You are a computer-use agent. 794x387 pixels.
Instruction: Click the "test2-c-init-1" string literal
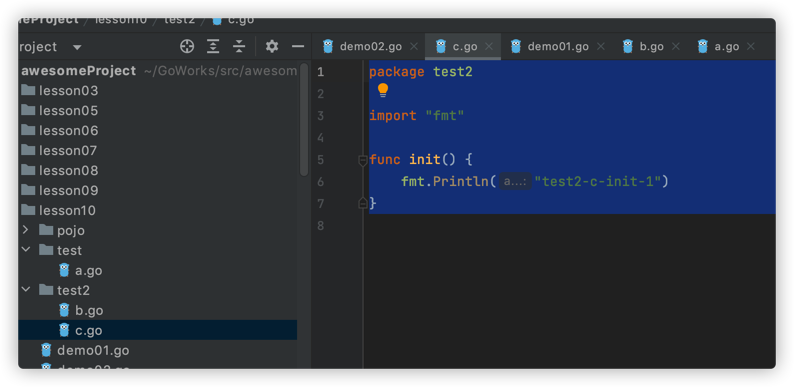(598, 181)
